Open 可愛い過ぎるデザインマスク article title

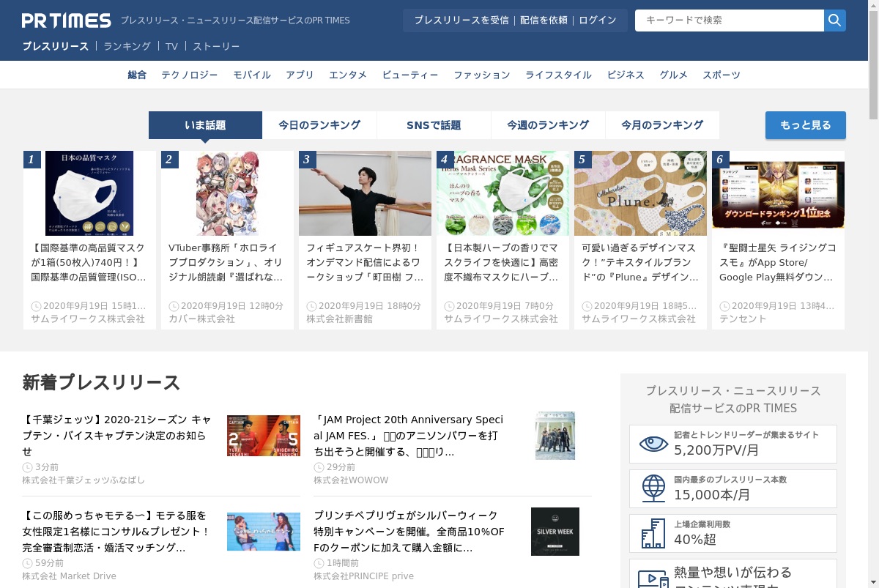pyautogui.click(x=640, y=263)
